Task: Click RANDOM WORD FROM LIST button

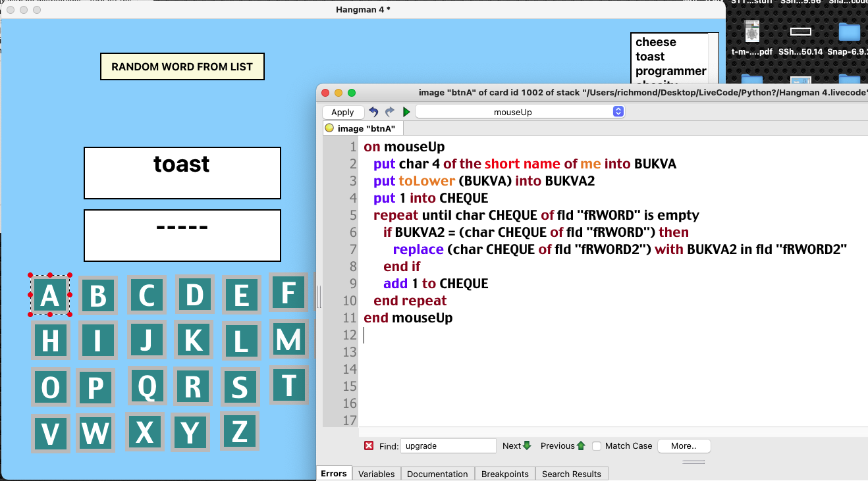Action: [x=182, y=66]
